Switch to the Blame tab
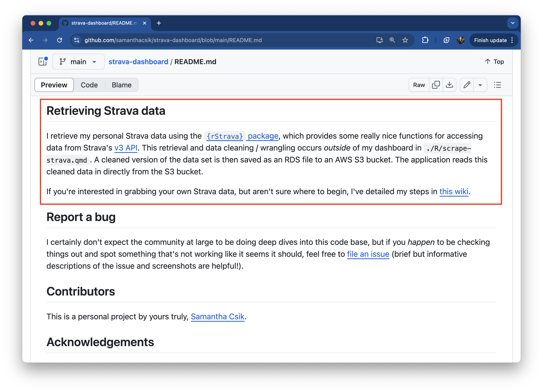Viewport: 543px width, 392px height. tap(122, 85)
